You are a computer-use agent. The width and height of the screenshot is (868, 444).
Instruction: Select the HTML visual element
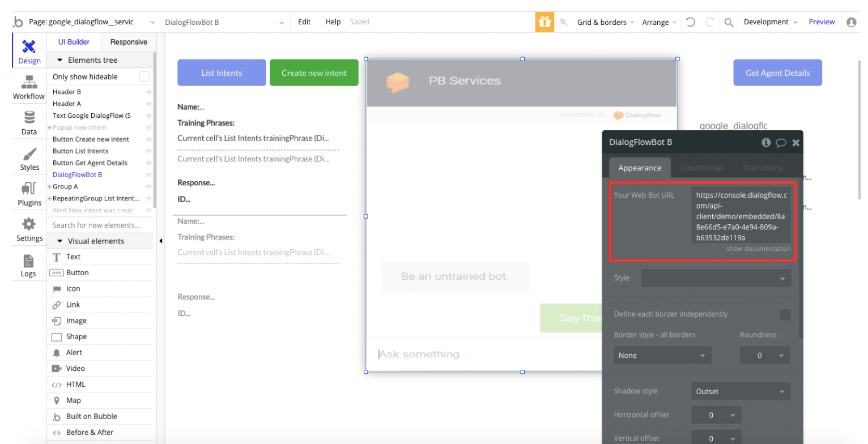coord(100,384)
